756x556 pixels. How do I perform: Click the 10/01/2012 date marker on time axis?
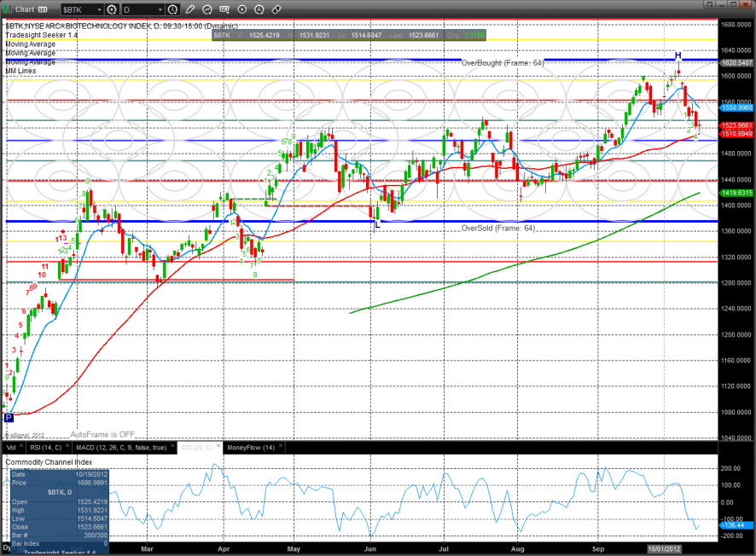coord(665,547)
